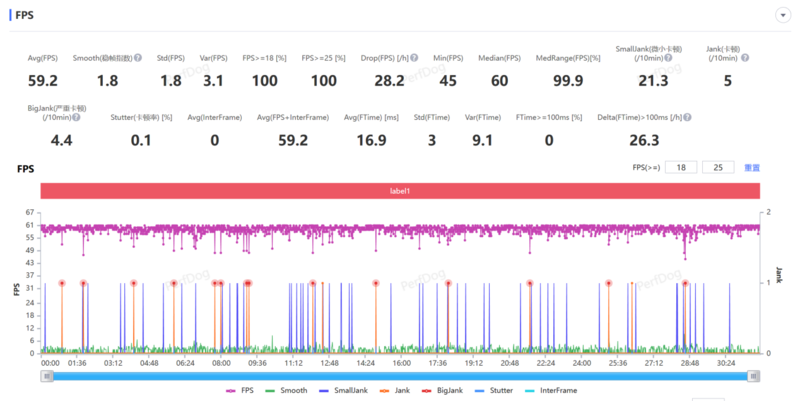Viewport: 800px width, 401px height.
Task: Toggle the FPS series in chart legend
Action: pos(240,390)
